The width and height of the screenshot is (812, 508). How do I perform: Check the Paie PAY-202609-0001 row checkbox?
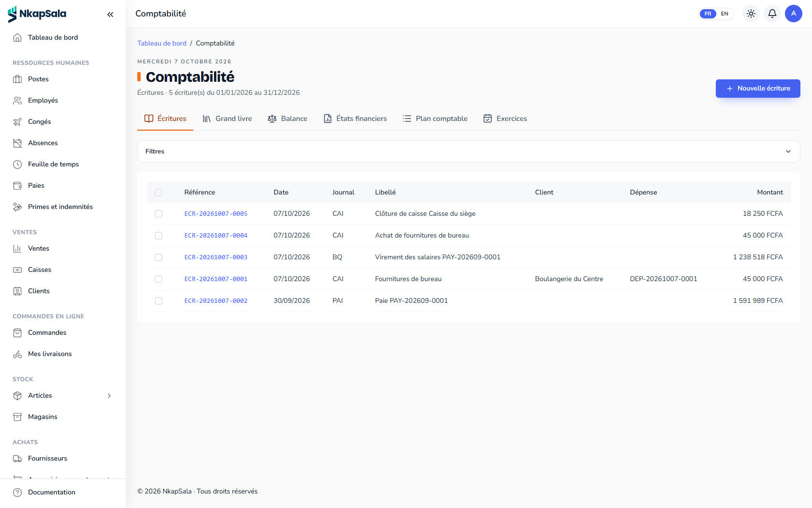click(x=159, y=301)
